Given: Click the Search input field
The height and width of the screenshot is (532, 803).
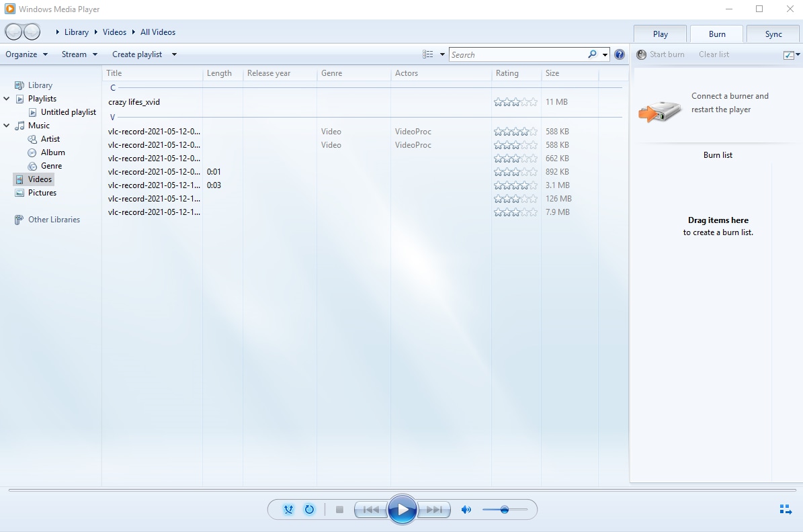Looking at the screenshot, I should [518, 54].
